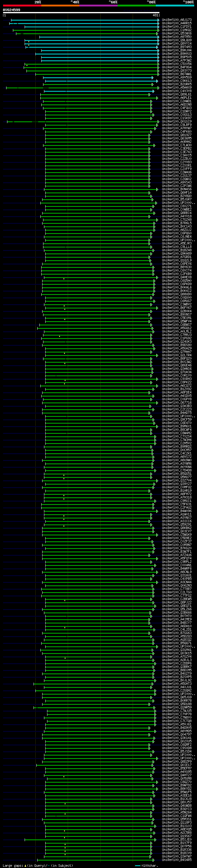Click hit UniRef100_B9HVU3

(177, 54)
